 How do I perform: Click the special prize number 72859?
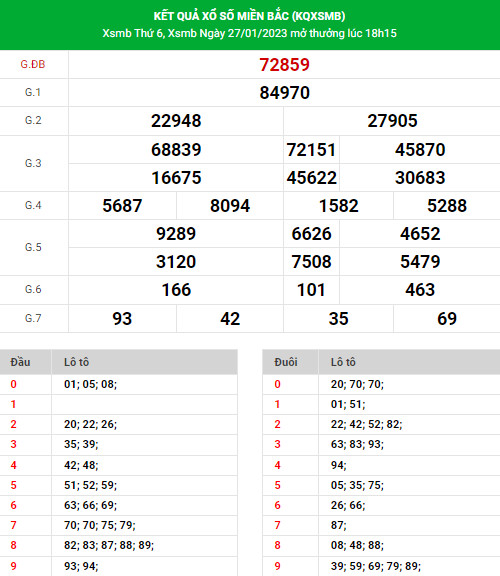pyautogui.click(x=284, y=65)
